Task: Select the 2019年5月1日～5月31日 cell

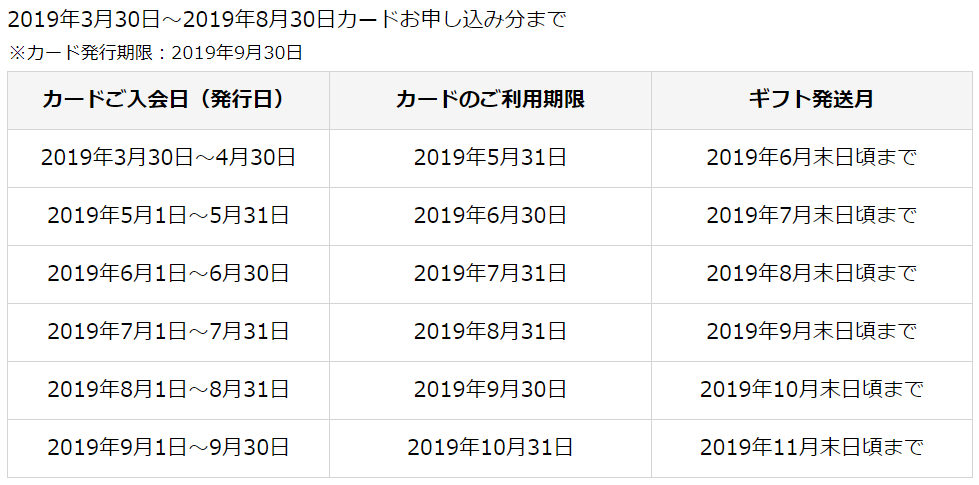Action: pyautogui.click(x=168, y=215)
